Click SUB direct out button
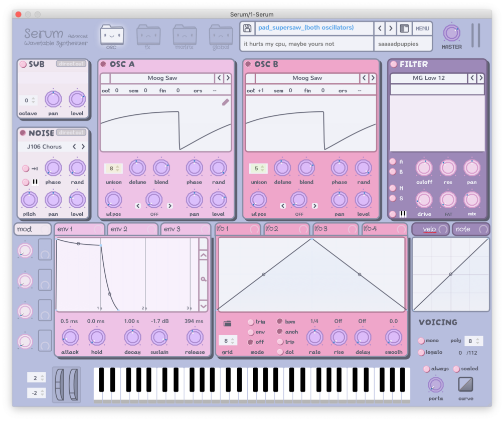 click(x=71, y=64)
